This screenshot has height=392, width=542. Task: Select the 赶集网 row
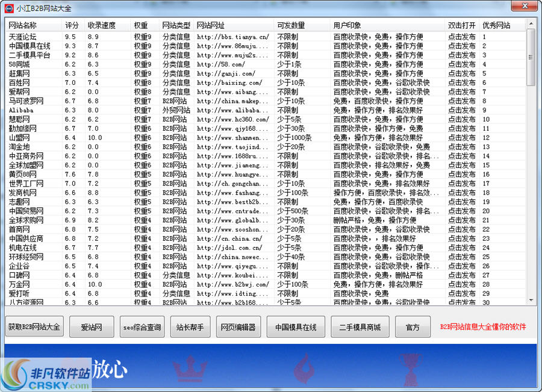tap(266, 73)
